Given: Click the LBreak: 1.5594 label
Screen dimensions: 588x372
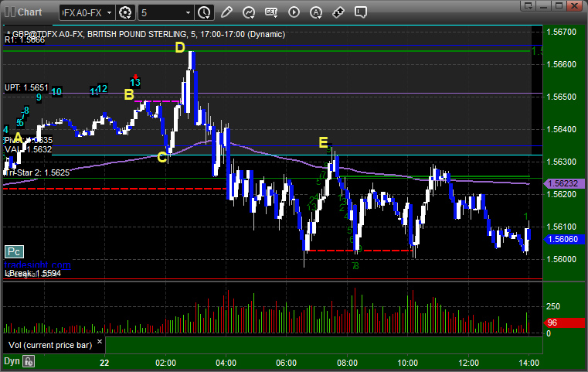Looking at the screenshot, I should 32,273.
